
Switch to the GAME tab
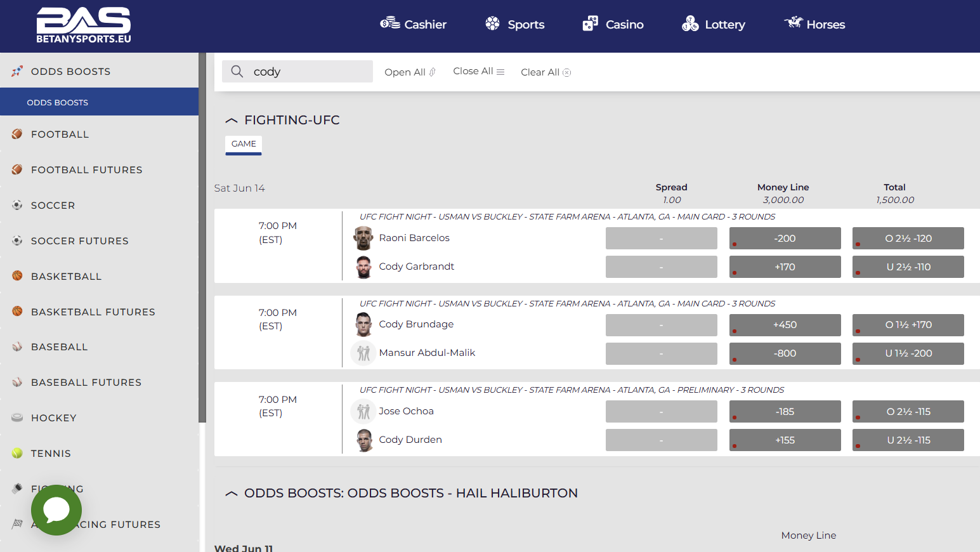coord(243,145)
